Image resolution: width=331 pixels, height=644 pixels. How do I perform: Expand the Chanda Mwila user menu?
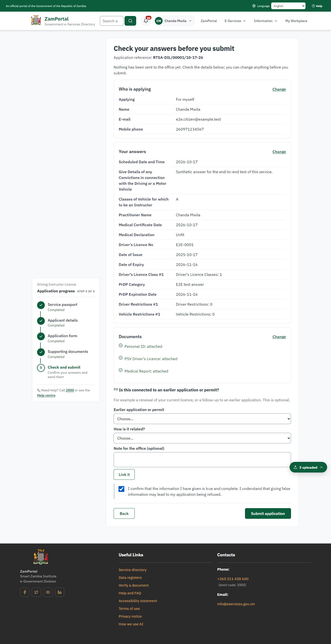174,21
